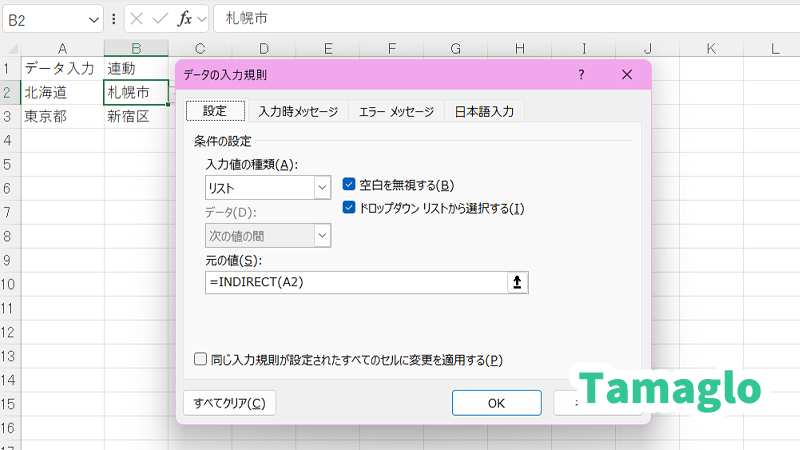Expand the Name Box dropdown arrow
Viewport: 800px width, 450px height.
(x=93, y=19)
